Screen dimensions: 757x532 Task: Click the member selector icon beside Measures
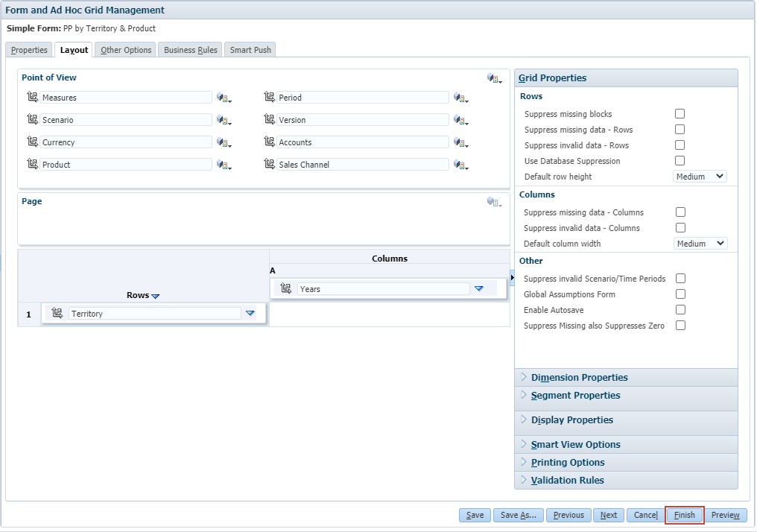pos(32,98)
